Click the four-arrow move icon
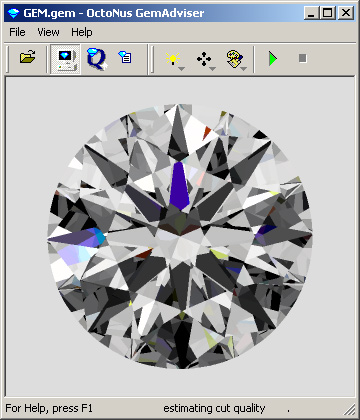The height and width of the screenshot is (420, 360). point(204,59)
